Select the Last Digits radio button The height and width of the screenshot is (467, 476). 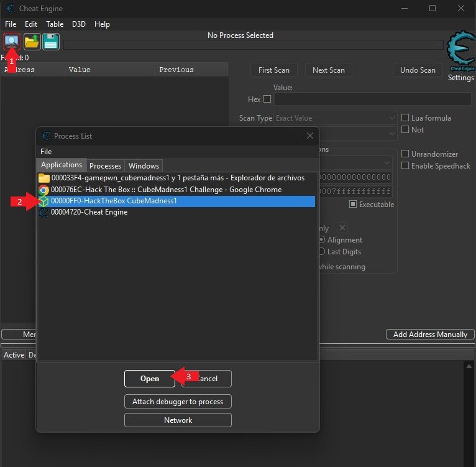tap(322, 252)
